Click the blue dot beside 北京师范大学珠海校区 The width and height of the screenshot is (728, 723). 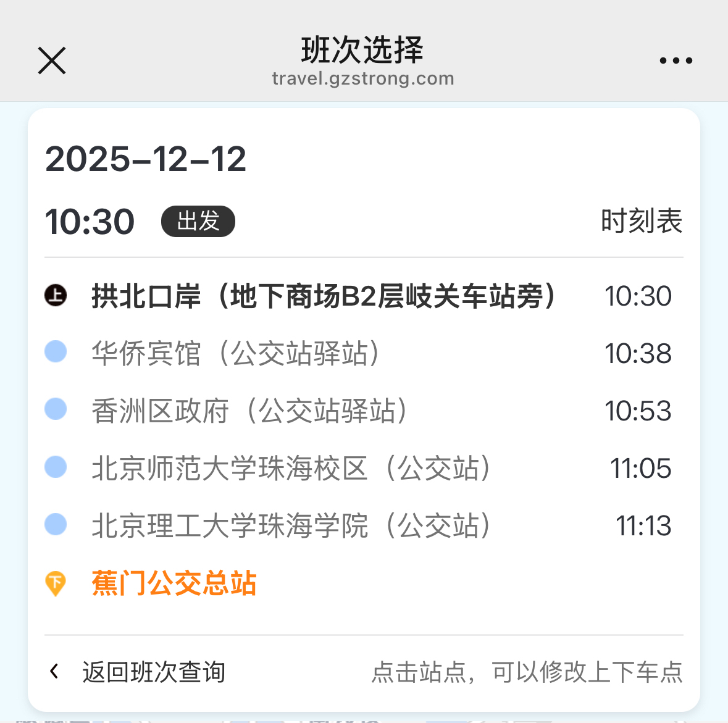(x=56, y=467)
